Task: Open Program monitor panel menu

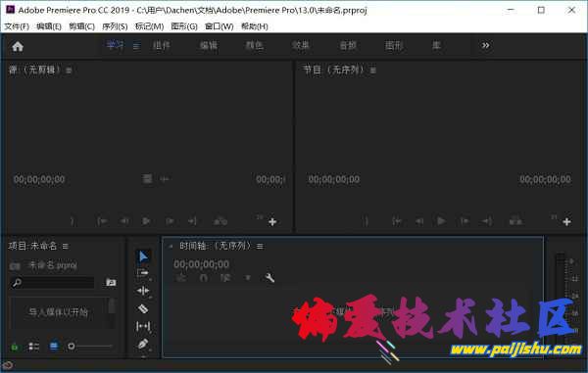Action: (372, 70)
